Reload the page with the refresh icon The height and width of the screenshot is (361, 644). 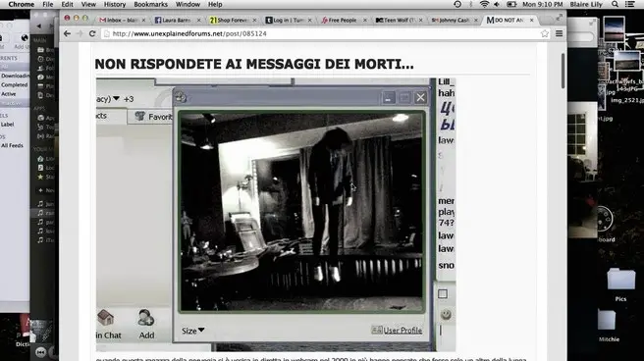92,33
